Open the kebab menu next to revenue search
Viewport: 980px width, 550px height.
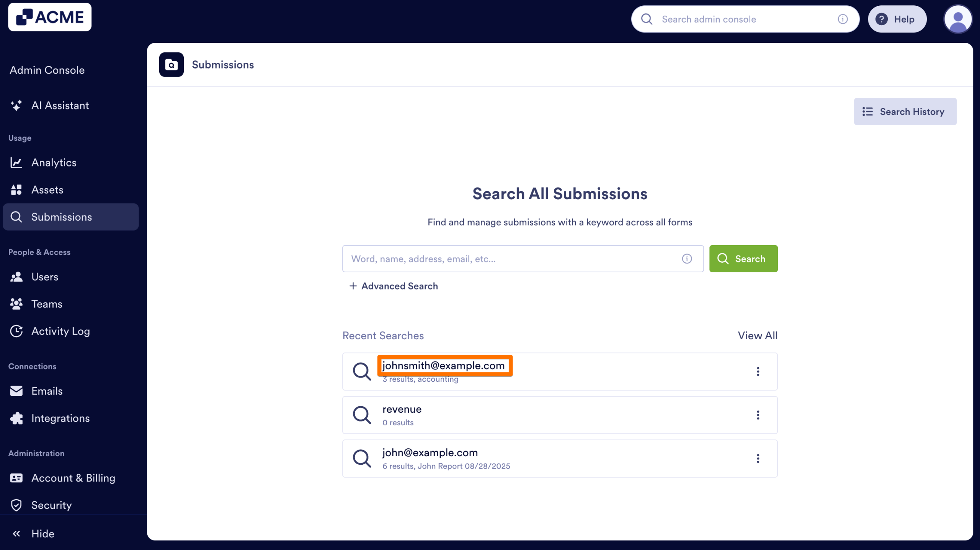click(758, 415)
